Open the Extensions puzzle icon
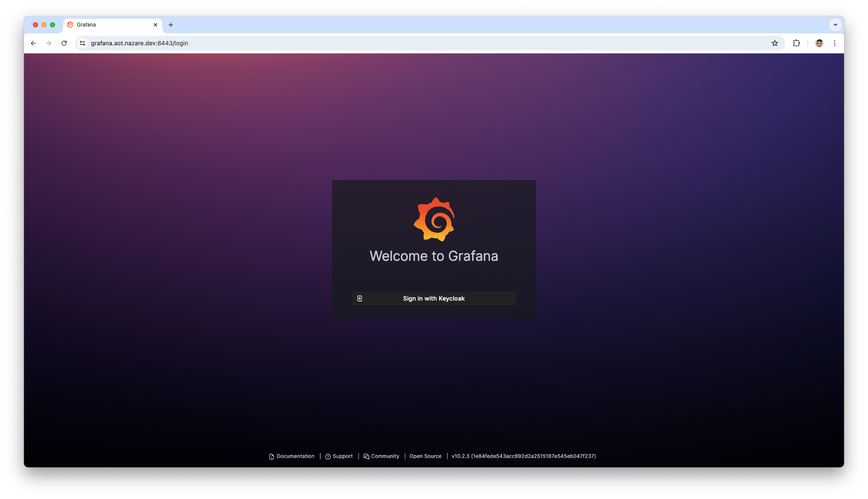Viewport: 868px width, 499px height. pos(796,43)
